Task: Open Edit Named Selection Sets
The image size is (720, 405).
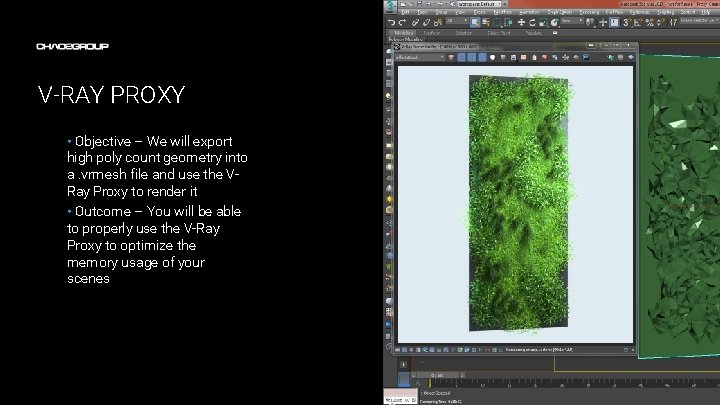Action: 673,22
